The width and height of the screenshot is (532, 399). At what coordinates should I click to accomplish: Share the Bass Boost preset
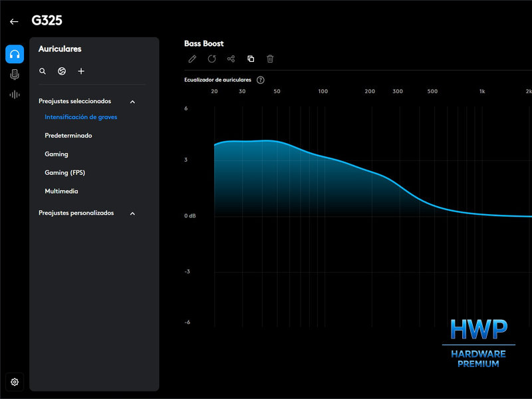[231, 59]
